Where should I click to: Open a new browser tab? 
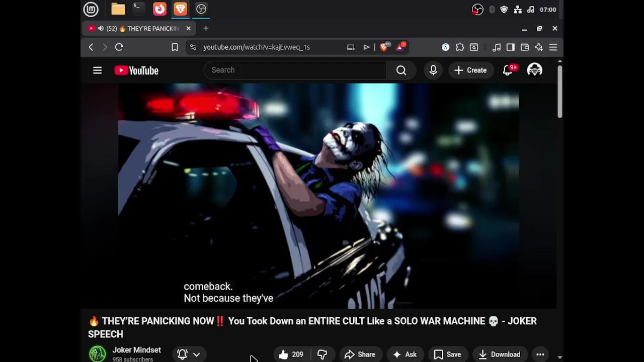[x=206, y=29]
